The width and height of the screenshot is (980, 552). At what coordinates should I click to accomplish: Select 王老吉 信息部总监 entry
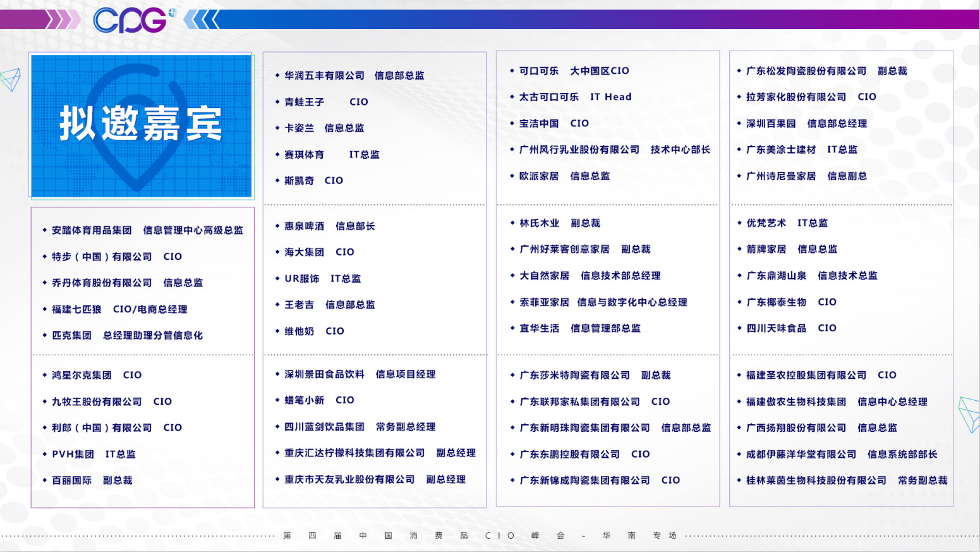tap(329, 304)
